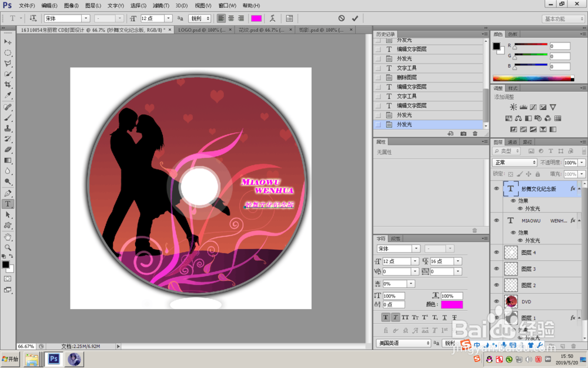This screenshot has height=368, width=588.
Task: Open font size dropdown in options bar
Action: pyautogui.click(x=168, y=18)
